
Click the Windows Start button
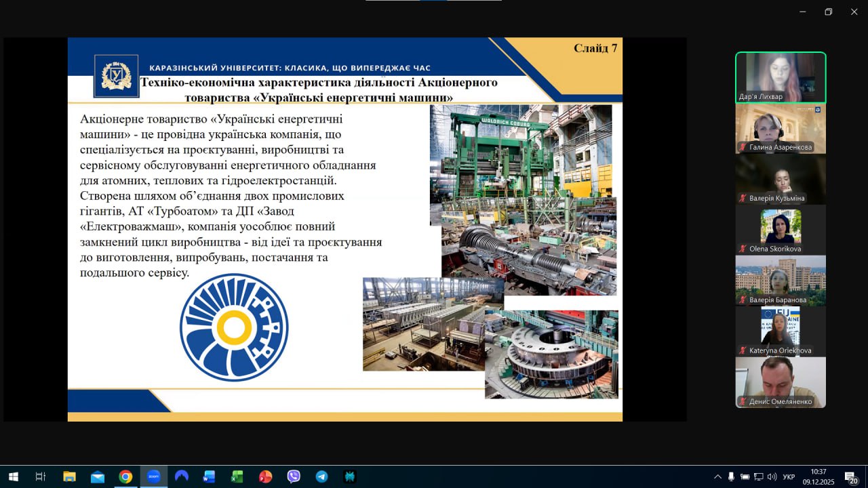[x=13, y=476]
